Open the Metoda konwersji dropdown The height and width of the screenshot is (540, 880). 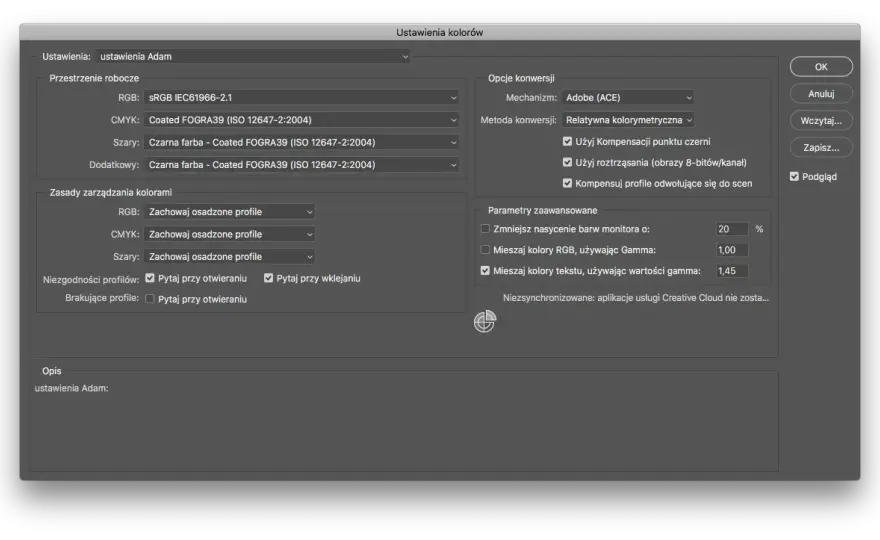point(628,120)
